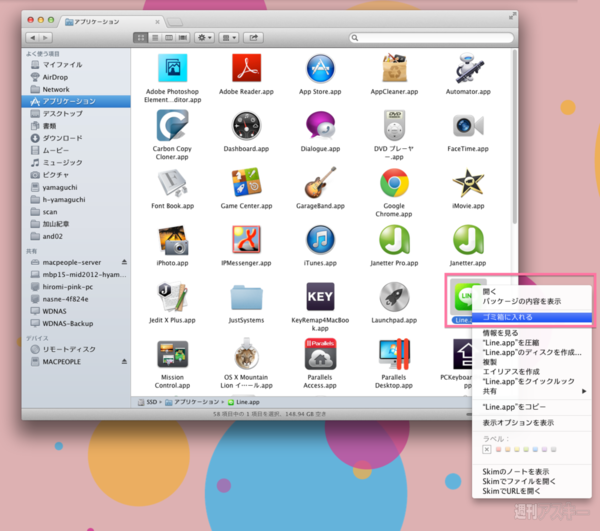Viewport: 600px width, 531px height.
Task: Select Carbon Copy Cloner.app icon
Action: (173, 125)
